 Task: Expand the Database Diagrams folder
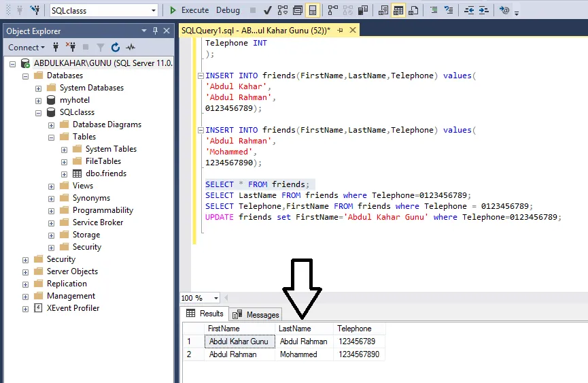point(52,125)
